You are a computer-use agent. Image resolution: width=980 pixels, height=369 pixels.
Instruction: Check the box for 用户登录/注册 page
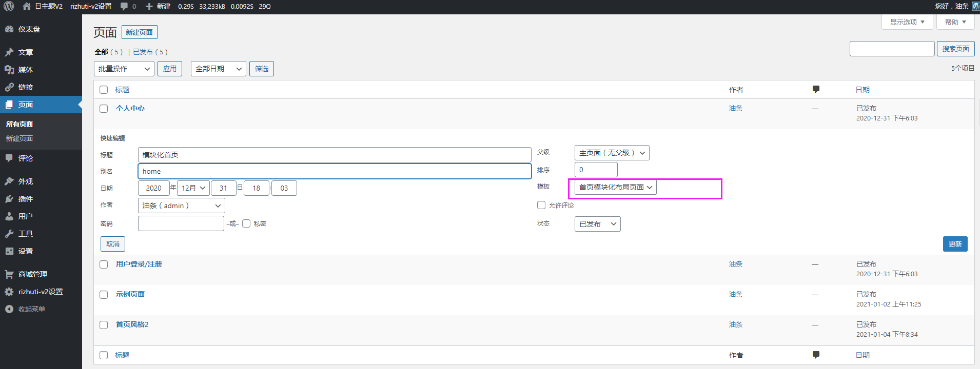pyautogui.click(x=104, y=264)
